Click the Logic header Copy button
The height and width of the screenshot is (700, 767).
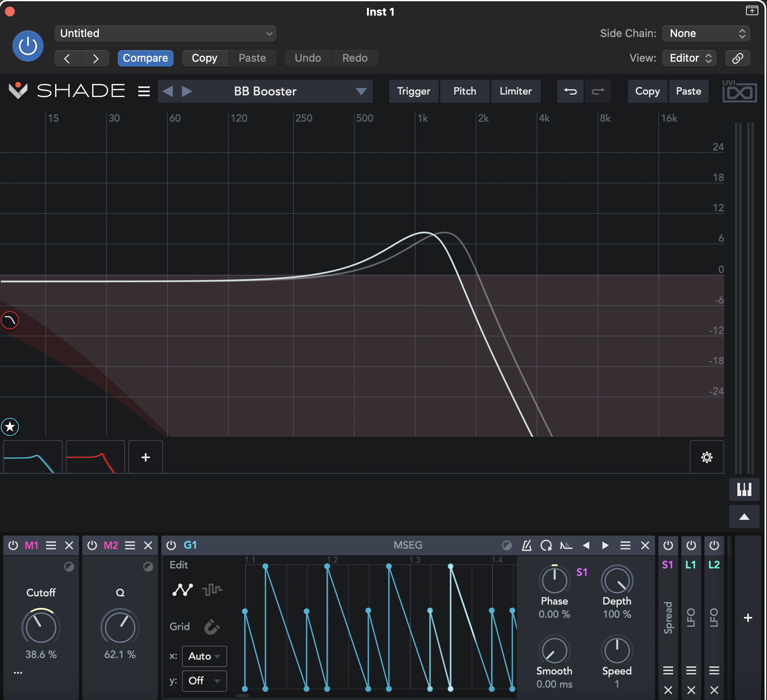[205, 58]
